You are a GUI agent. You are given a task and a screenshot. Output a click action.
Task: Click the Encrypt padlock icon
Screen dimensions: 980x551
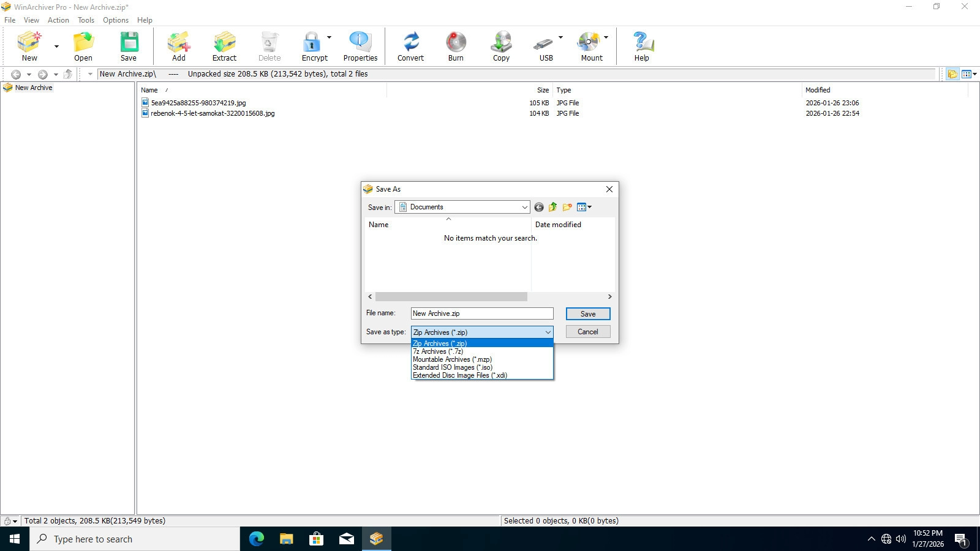tap(312, 42)
